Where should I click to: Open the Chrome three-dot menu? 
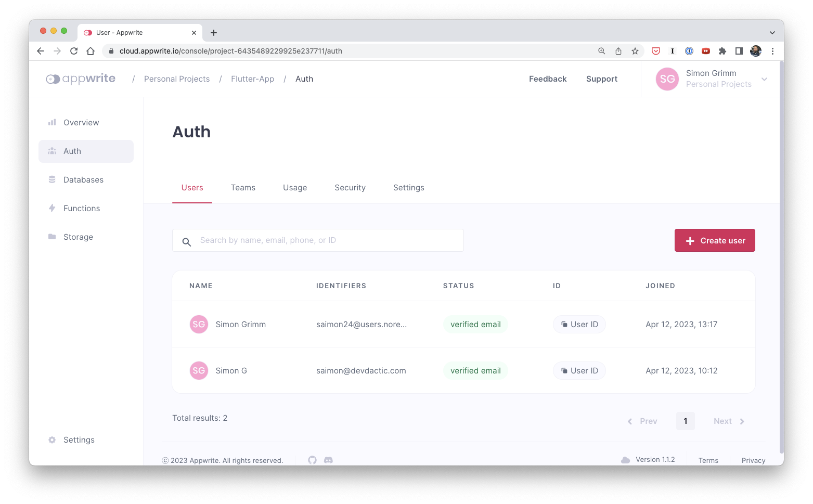click(x=772, y=51)
